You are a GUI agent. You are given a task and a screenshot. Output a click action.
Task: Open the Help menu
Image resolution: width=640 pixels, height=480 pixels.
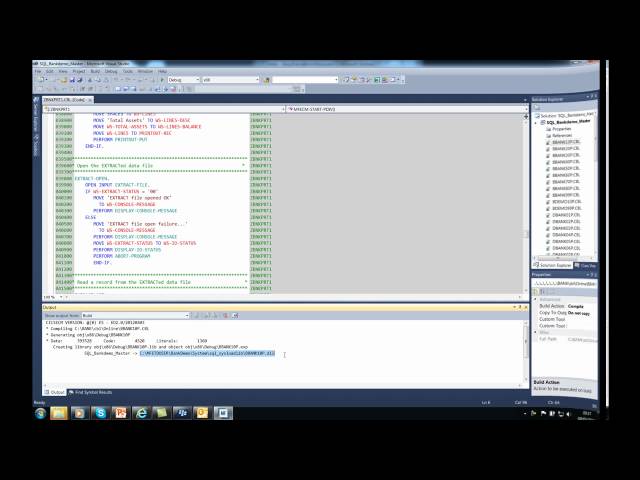pyautogui.click(x=162, y=71)
